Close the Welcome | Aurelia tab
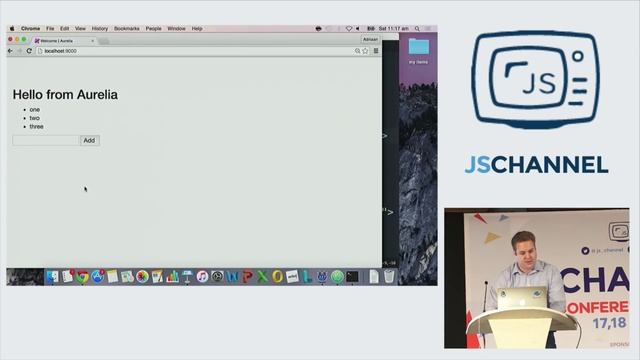The height and width of the screenshot is (360, 640). [93, 41]
